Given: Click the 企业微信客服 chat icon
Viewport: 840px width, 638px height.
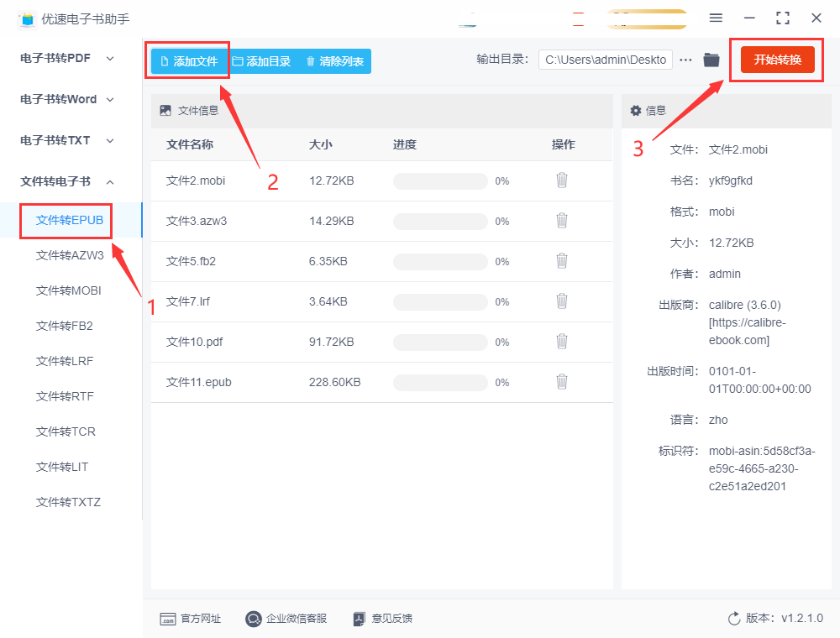Looking at the screenshot, I should point(253,620).
